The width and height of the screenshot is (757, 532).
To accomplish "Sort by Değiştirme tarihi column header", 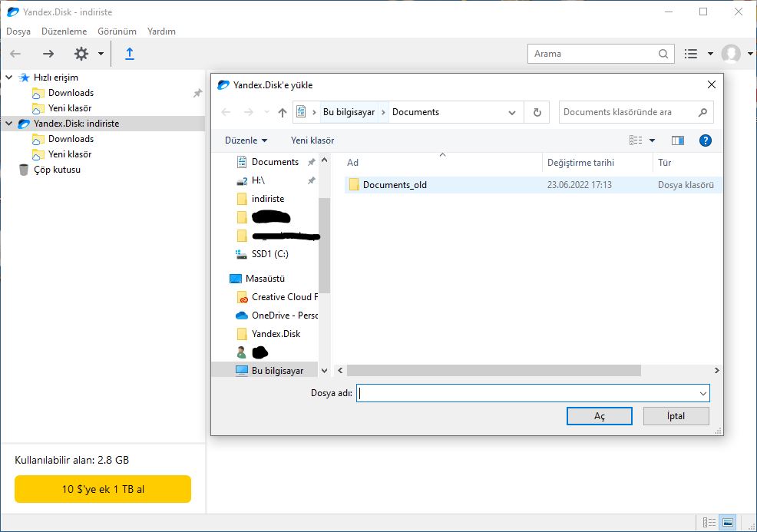I will pos(580,163).
